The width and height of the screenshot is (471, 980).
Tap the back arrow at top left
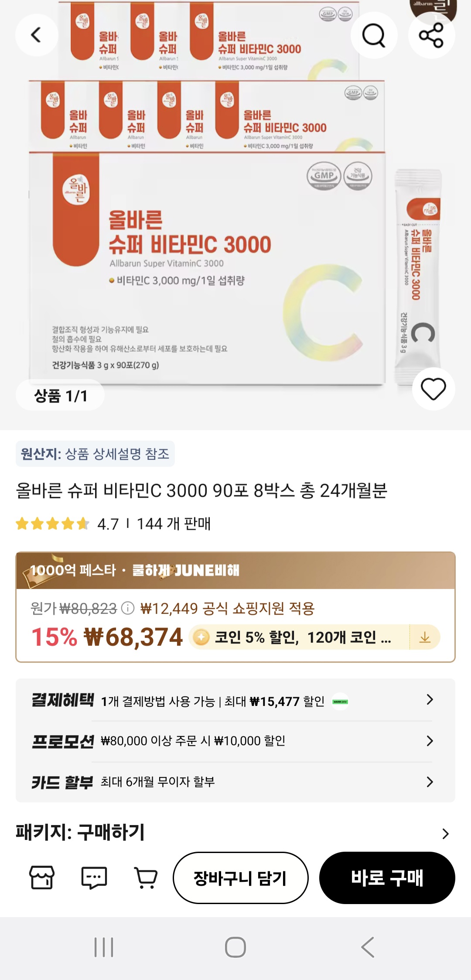tap(37, 35)
